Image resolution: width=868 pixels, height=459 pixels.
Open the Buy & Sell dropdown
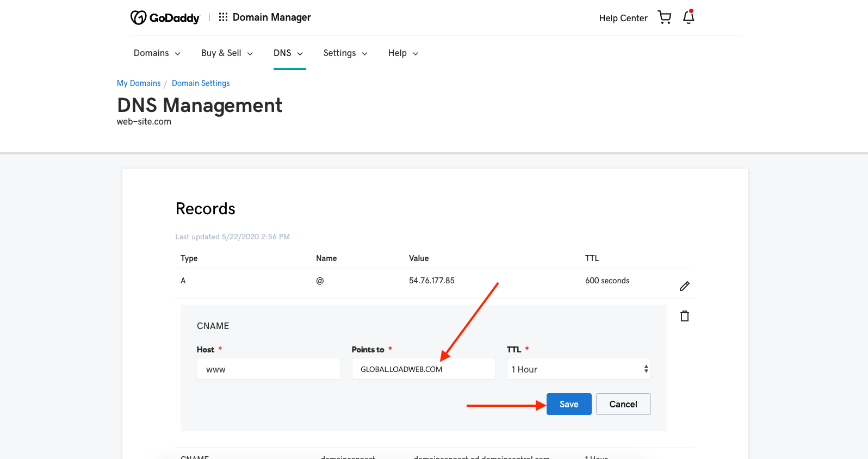point(227,53)
